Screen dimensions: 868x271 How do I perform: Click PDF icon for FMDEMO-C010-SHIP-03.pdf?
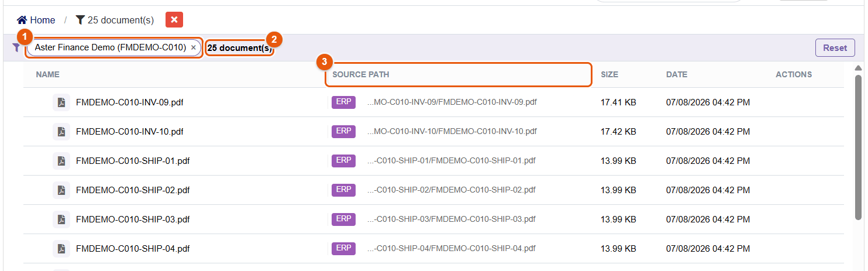(x=61, y=219)
